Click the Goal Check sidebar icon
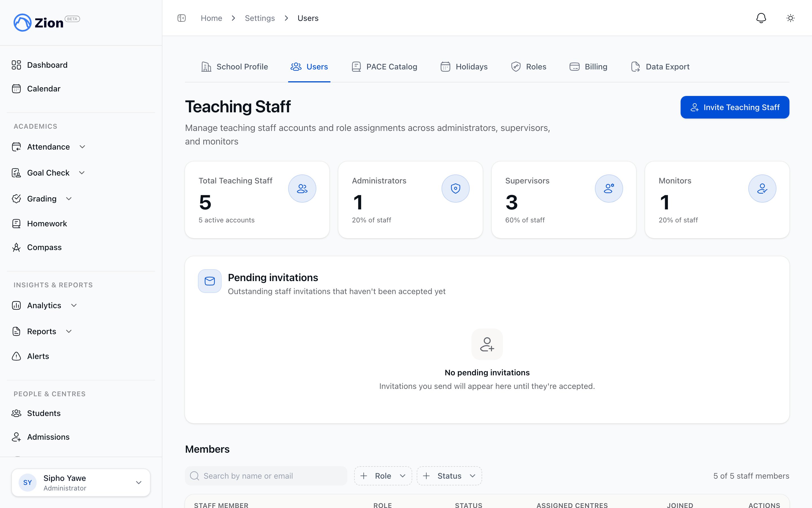 16,173
